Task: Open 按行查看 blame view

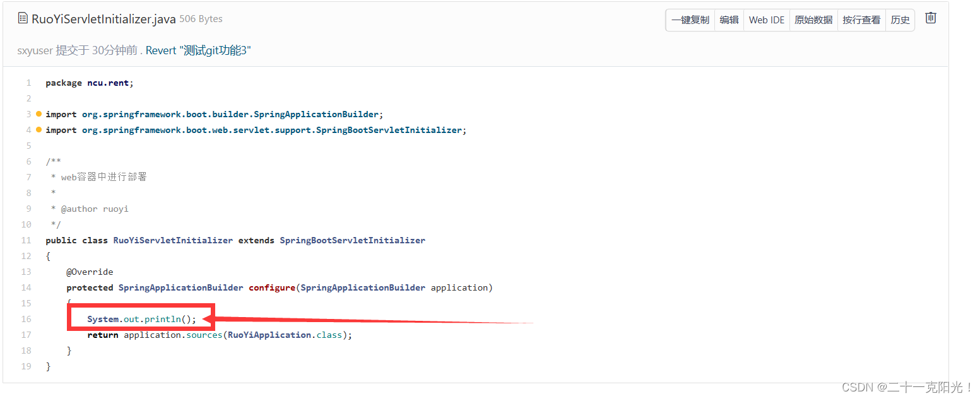Action: click(861, 20)
